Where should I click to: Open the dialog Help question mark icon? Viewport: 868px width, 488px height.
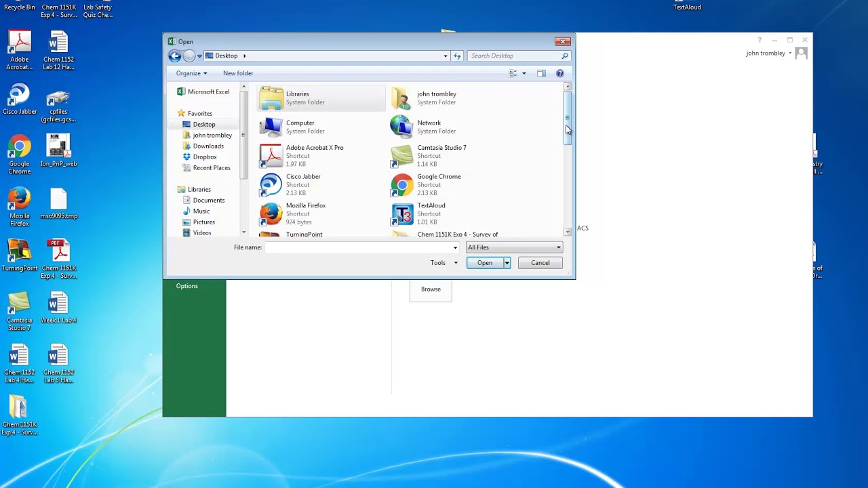pos(559,73)
